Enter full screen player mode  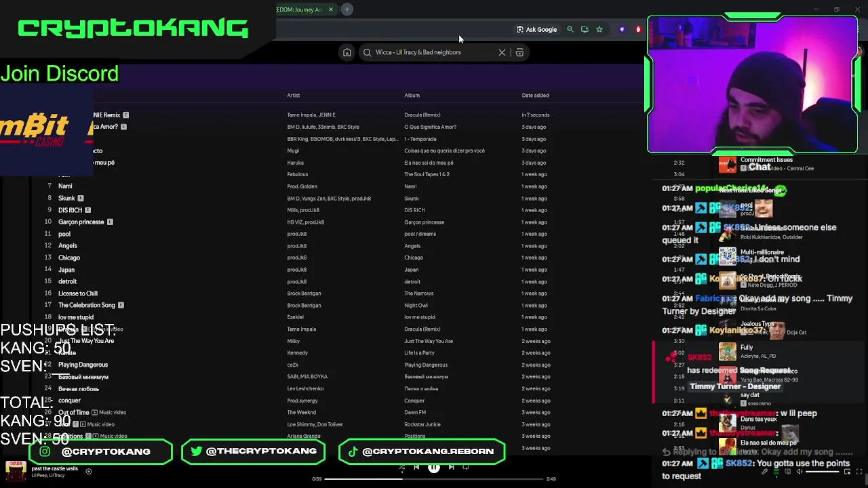click(x=858, y=472)
